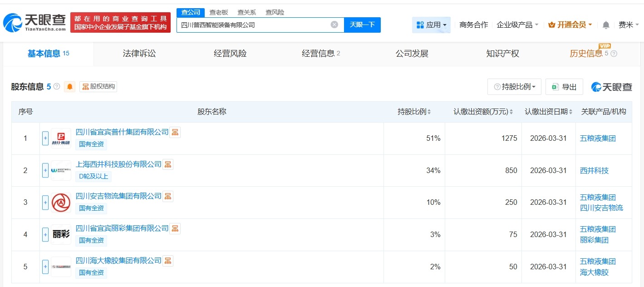Click the clear × icon in the search box

334,25
